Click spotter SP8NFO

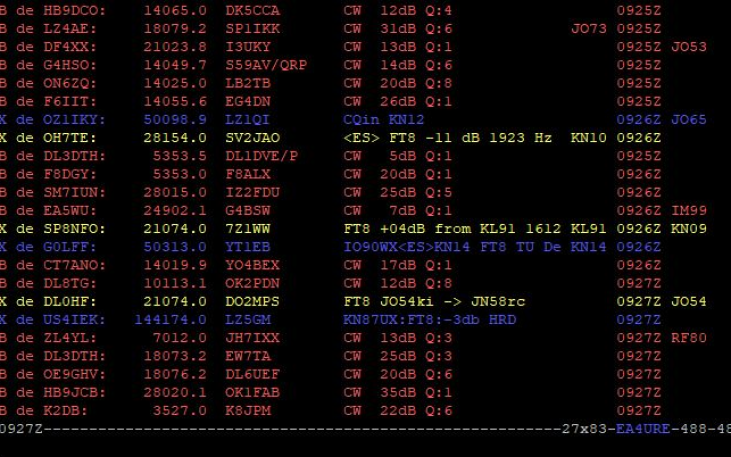point(75,228)
